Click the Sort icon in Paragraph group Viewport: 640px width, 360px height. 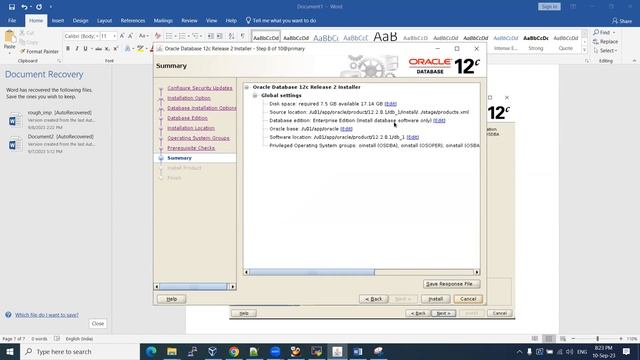coord(231,36)
